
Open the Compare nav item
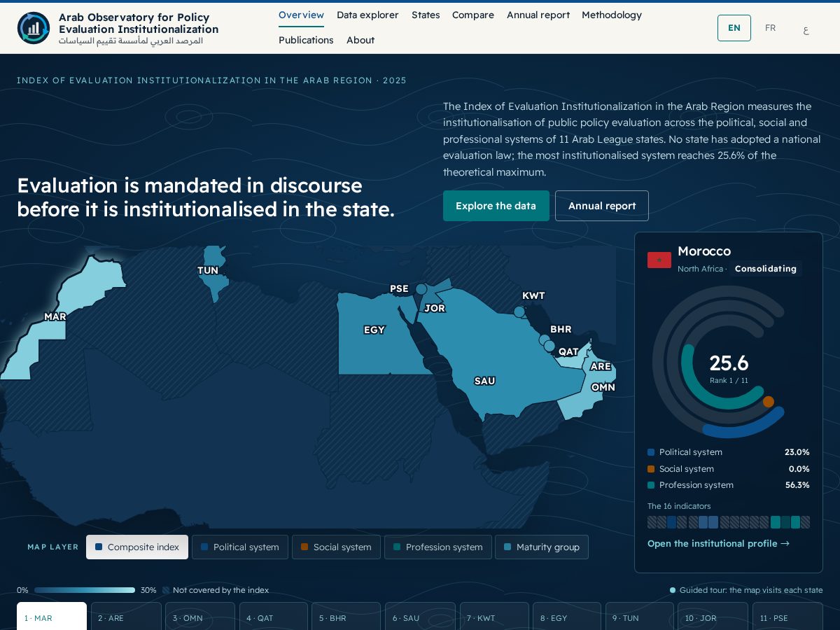click(x=473, y=15)
